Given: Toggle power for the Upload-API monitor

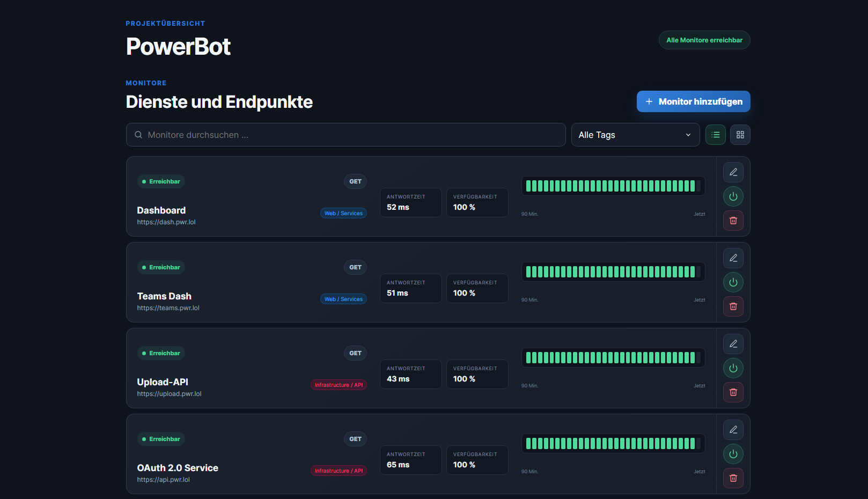Looking at the screenshot, I should (733, 368).
